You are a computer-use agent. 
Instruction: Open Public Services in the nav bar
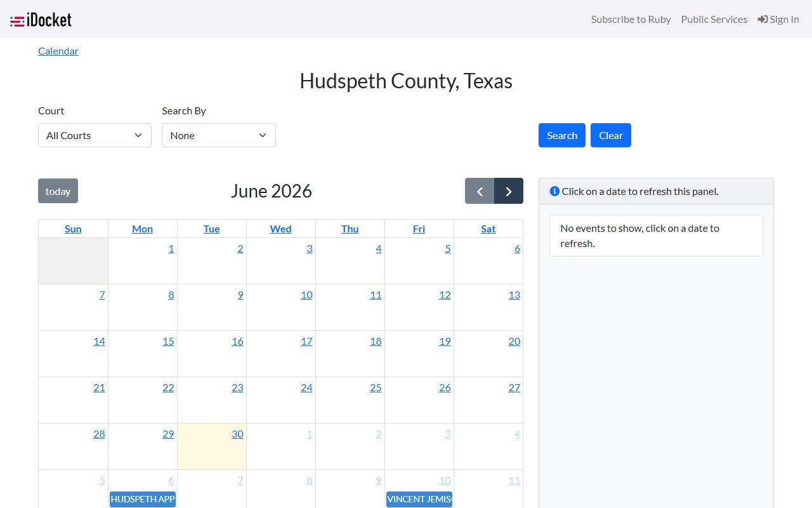click(714, 19)
